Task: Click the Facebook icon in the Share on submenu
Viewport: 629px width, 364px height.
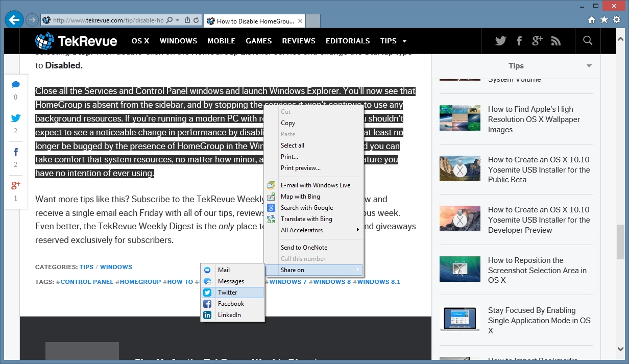Action: [x=207, y=304]
